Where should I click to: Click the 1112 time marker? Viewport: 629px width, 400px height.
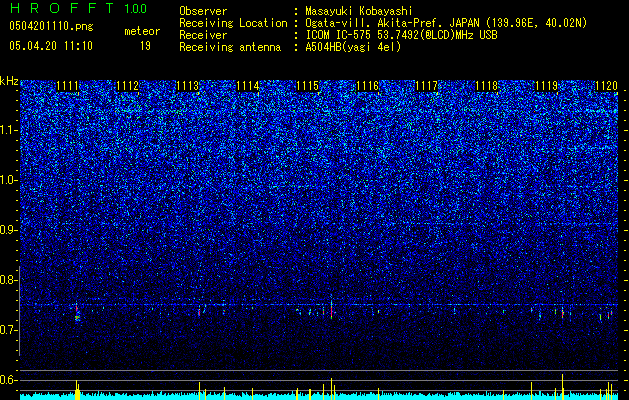coord(127,86)
